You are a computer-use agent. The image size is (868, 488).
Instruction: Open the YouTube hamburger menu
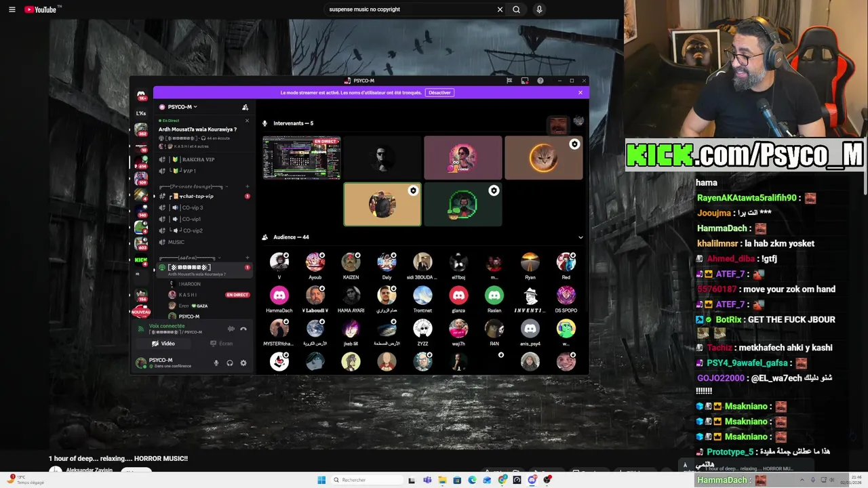pos(12,9)
